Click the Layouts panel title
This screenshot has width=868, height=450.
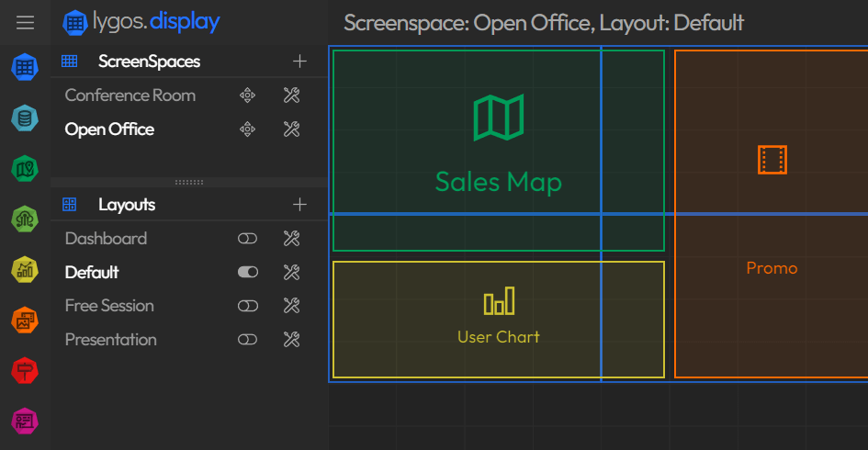[127, 204]
